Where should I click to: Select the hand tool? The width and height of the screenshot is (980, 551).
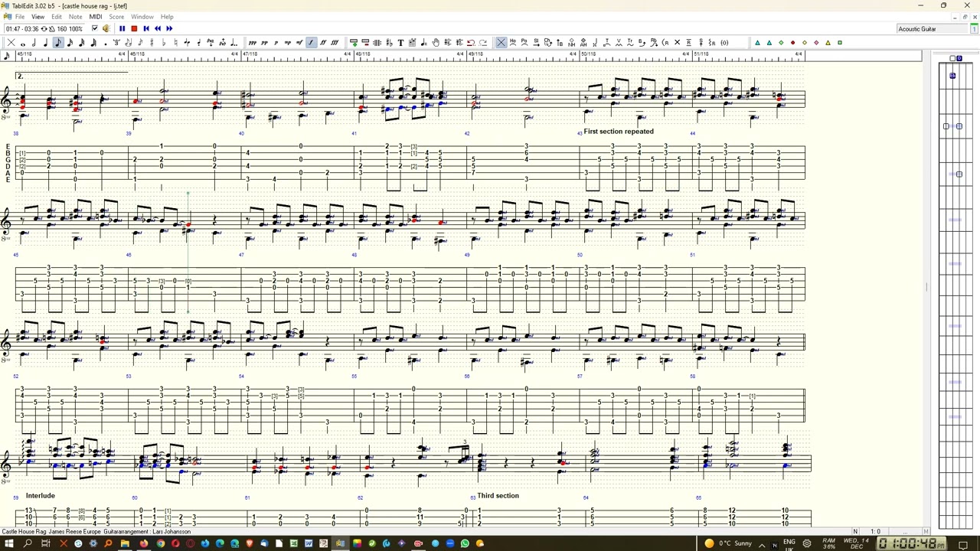436,43
